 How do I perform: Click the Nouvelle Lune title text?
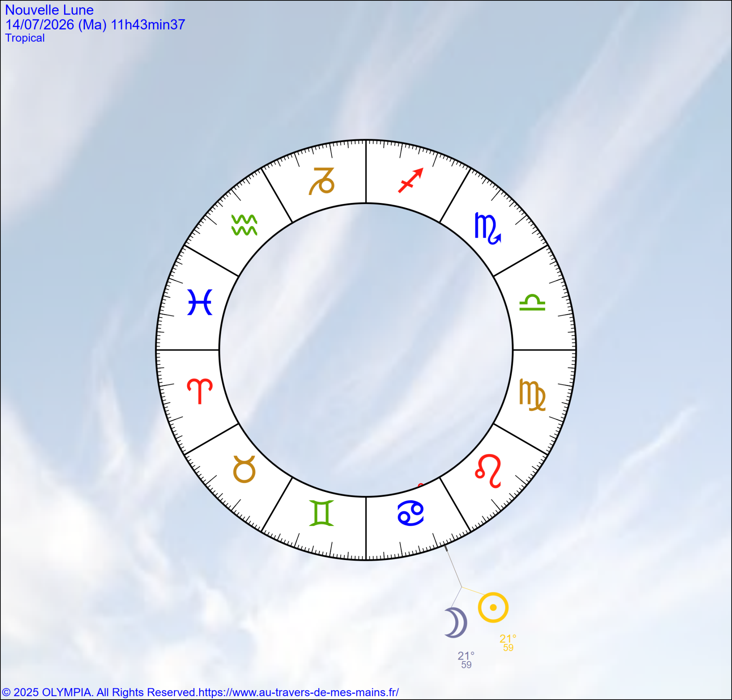(49, 10)
